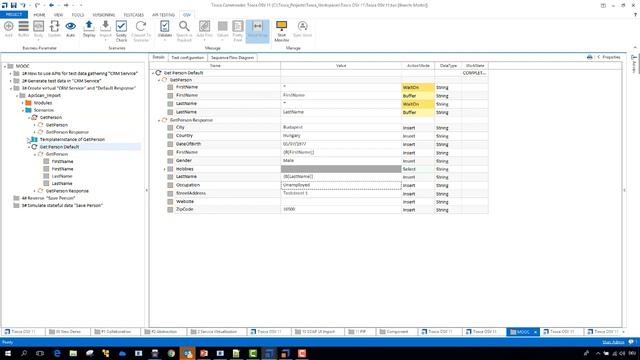This screenshot has width=640, height=360.
Task: Expand the 2# Generate test data folder
Action: [11, 81]
